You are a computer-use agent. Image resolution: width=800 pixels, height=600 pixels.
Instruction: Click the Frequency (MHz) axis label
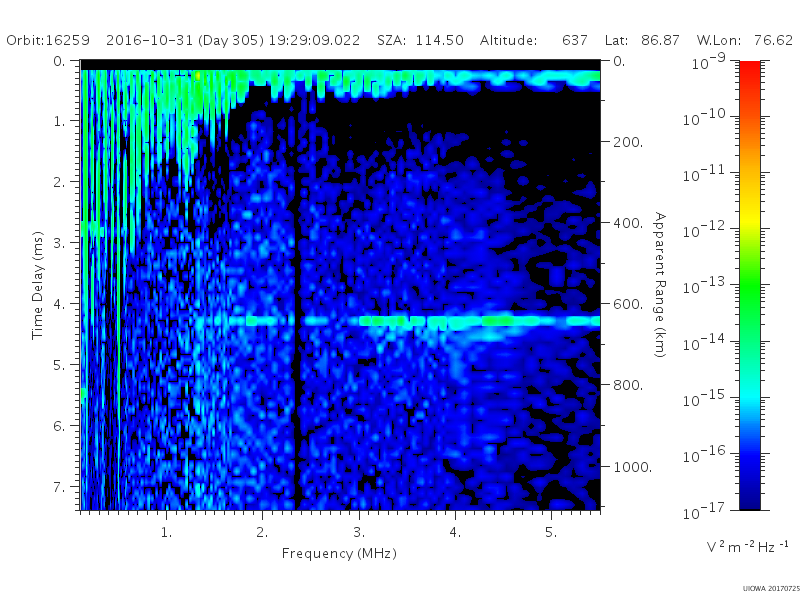pyautogui.click(x=339, y=554)
